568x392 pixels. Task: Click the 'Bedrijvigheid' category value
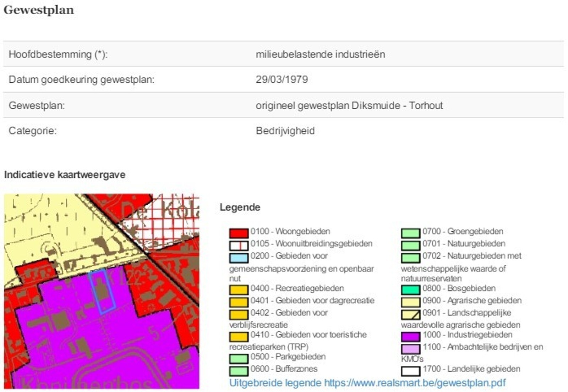coord(285,131)
